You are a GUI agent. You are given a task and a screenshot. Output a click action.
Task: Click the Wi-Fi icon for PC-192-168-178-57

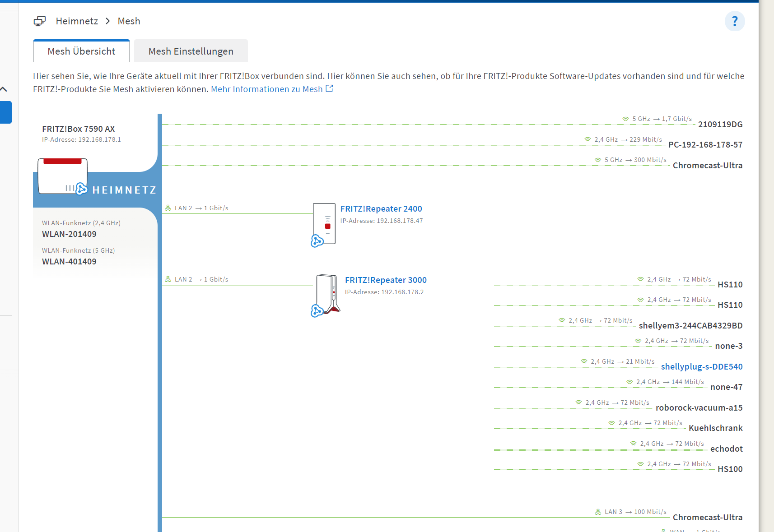click(x=587, y=139)
